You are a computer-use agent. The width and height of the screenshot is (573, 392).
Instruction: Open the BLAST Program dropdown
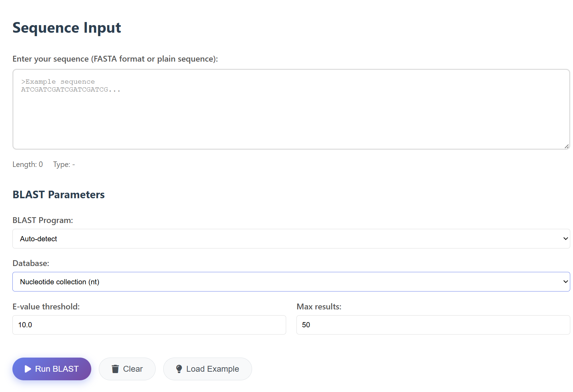coord(291,239)
